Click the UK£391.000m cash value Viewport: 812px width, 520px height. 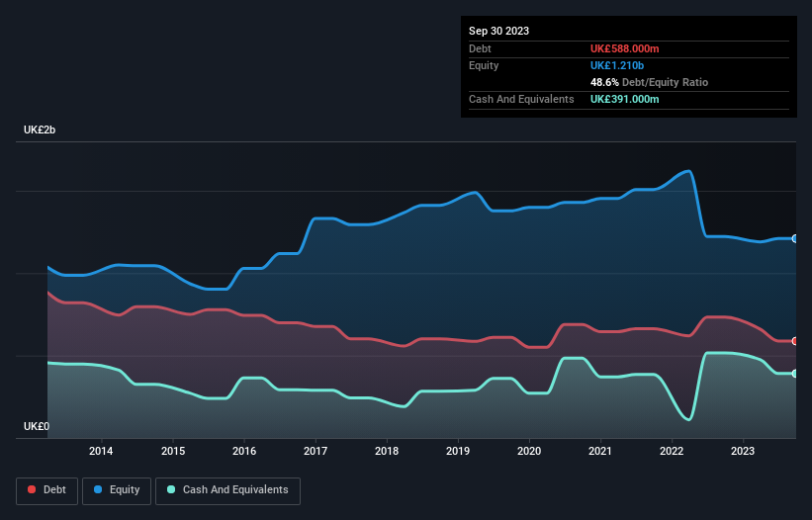coord(624,99)
